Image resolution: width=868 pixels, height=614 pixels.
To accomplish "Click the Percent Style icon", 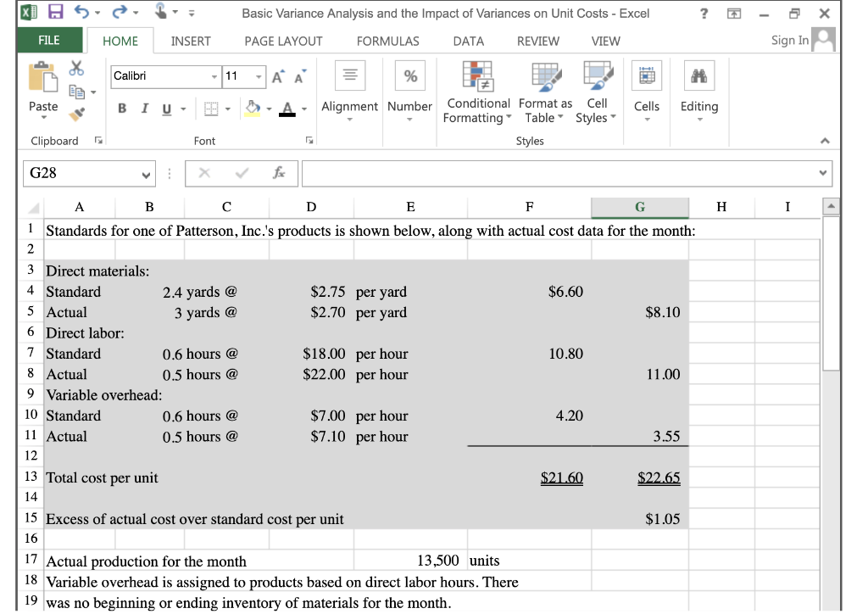I will click(409, 75).
